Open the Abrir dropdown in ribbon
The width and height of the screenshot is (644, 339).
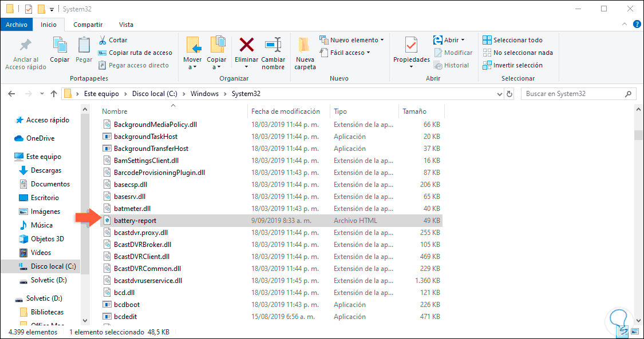[x=449, y=40]
